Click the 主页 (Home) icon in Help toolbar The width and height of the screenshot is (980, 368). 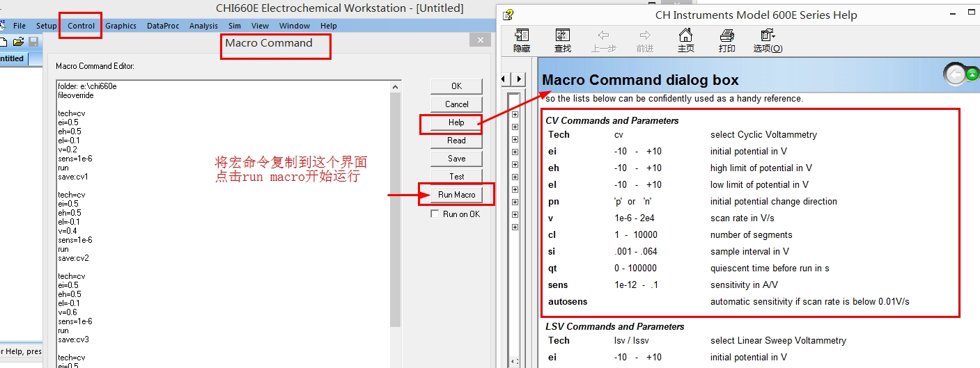pyautogui.click(x=685, y=41)
